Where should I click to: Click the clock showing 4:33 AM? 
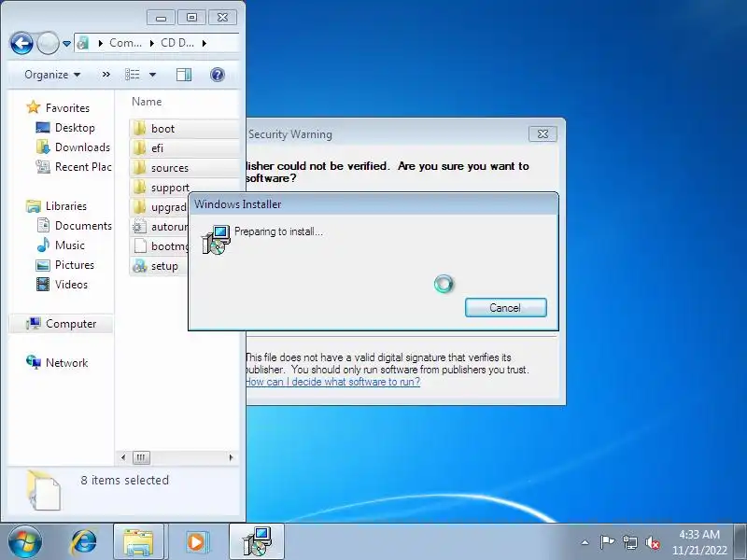click(x=699, y=542)
